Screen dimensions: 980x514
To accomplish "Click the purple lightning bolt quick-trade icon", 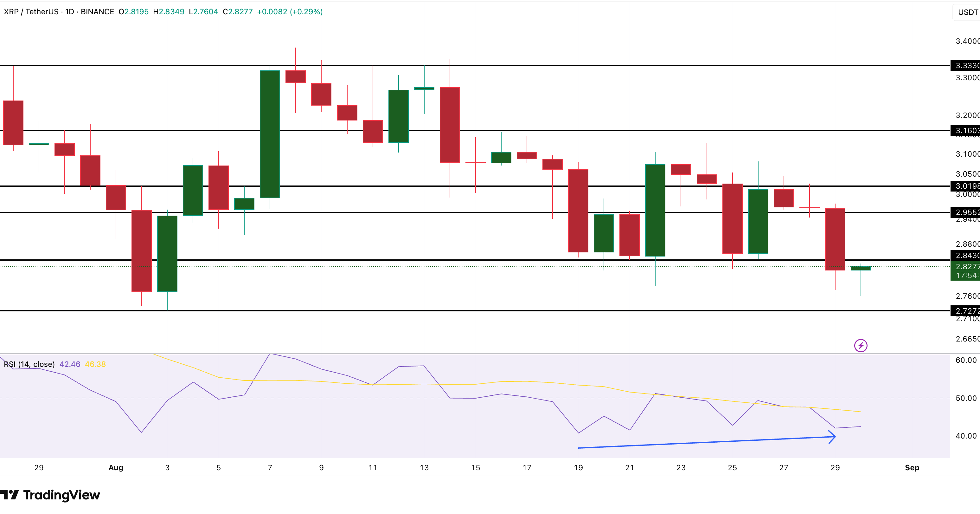I will point(861,346).
